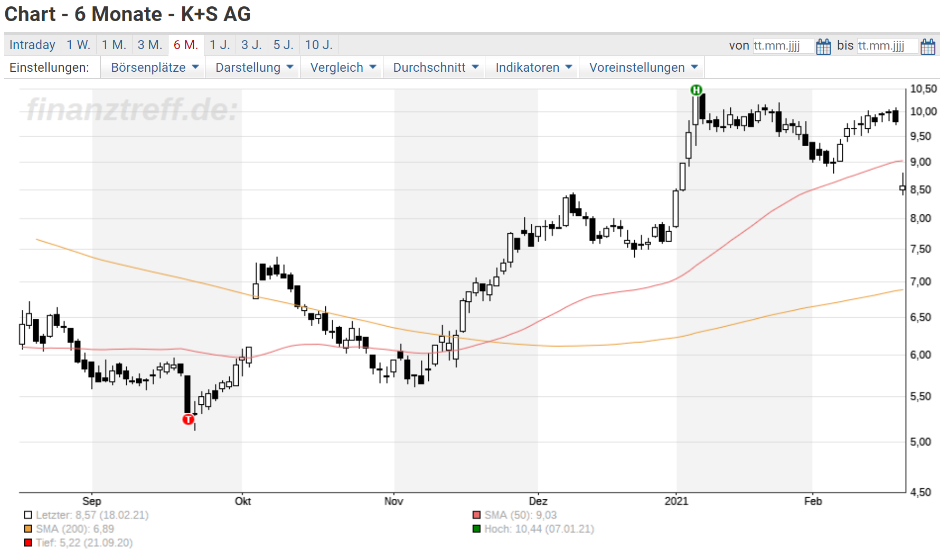940x560 pixels.
Task: Open the 'bis' date calendar picker
Action: point(928,46)
